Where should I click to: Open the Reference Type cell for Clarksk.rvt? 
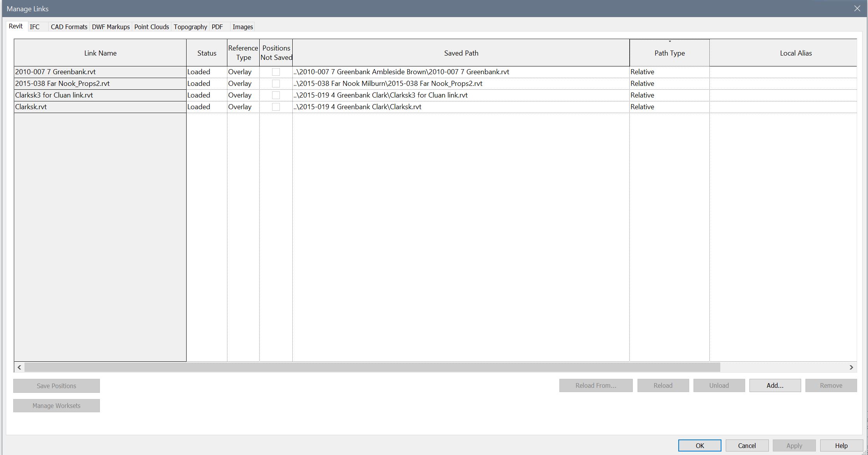click(243, 107)
